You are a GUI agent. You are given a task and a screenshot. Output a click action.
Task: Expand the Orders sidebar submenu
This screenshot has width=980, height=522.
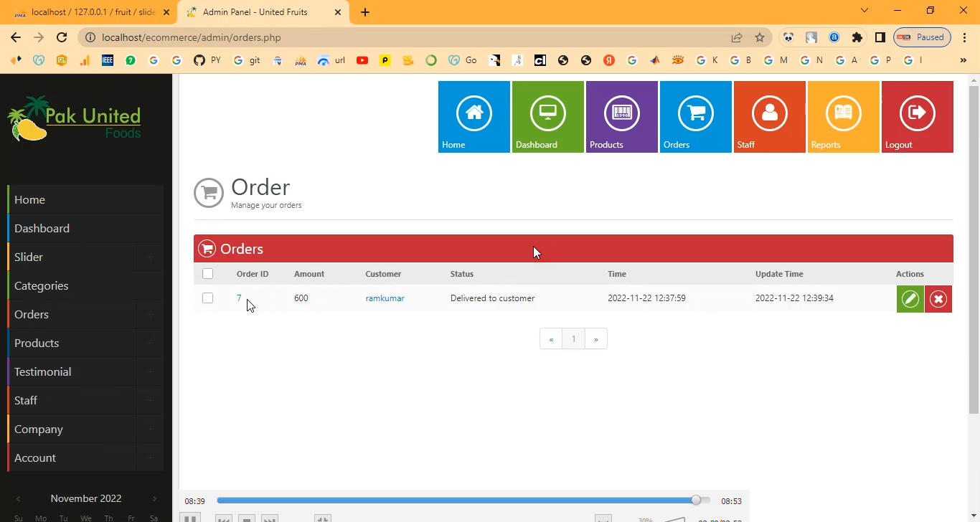[x=150, y=314]
